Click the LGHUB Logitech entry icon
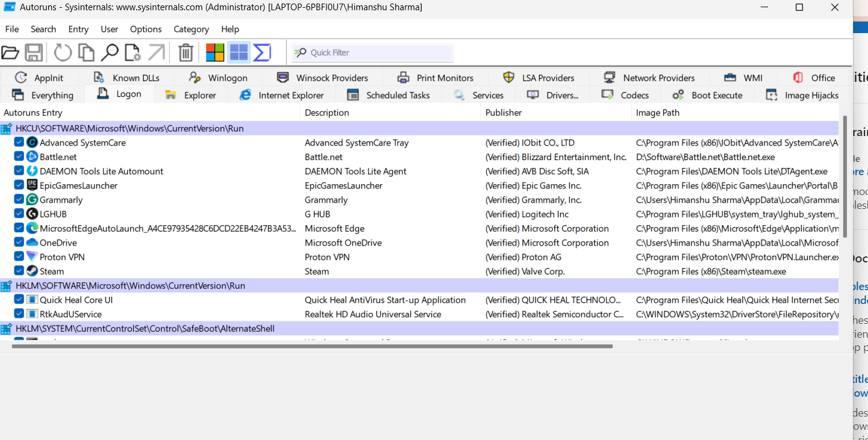Viewport: 868px width, 440px height. (x=32, y=214)
